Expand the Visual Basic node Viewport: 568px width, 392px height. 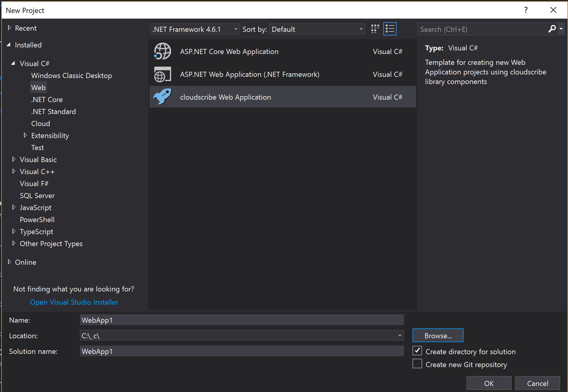tap(14, 159)
